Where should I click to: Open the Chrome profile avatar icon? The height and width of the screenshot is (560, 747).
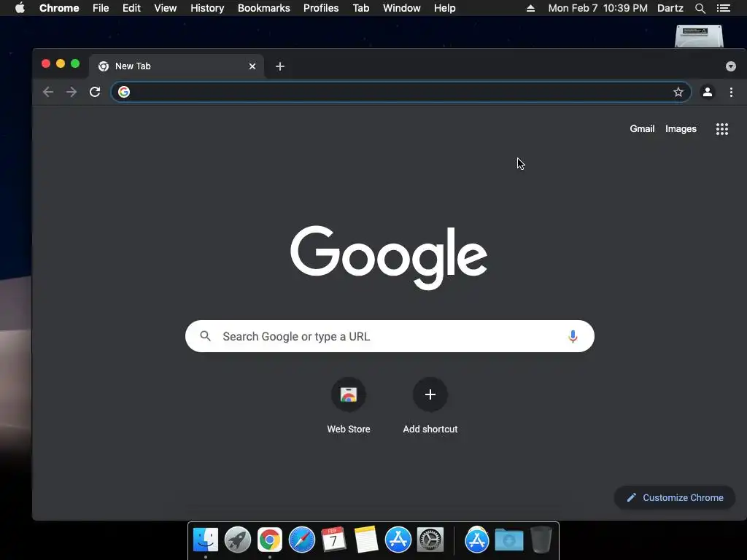(708, 92)
